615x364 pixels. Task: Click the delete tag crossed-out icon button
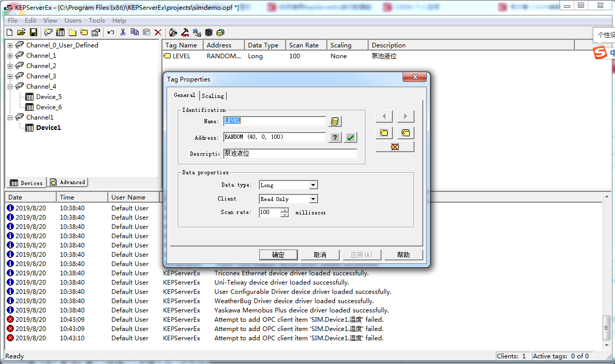tap(395, 147)
